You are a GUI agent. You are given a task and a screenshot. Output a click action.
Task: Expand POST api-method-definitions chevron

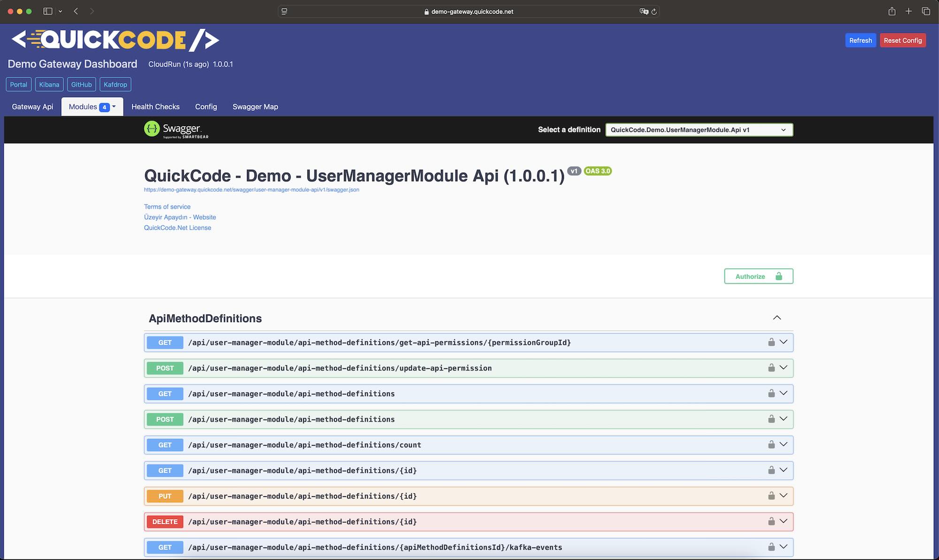(784, 419)
